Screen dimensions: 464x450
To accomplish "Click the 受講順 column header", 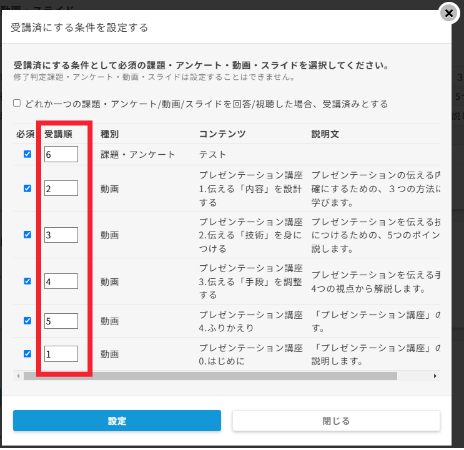I will tap(58, 134).
